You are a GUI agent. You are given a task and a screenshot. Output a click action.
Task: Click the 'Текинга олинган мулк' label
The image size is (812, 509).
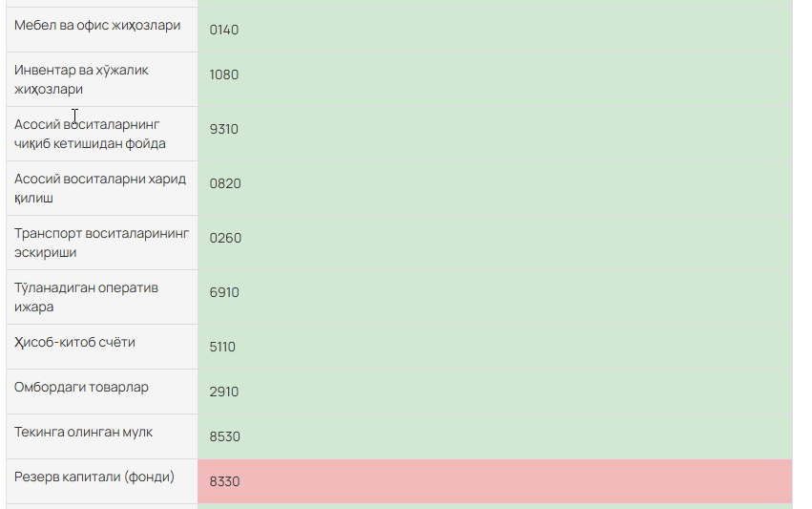(x=83, y=432)
